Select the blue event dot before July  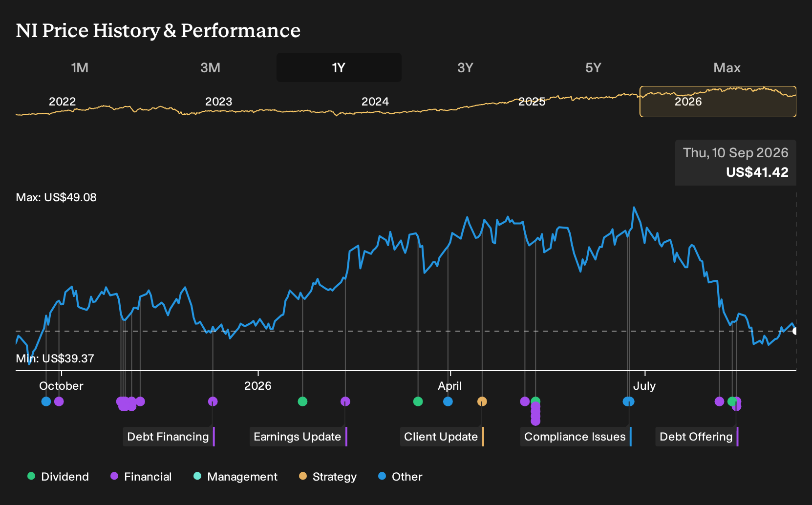click(x=629, y=401)
